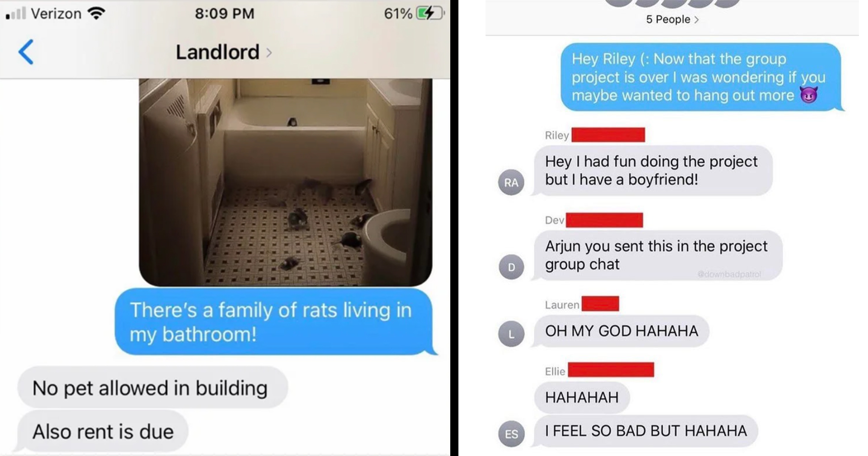Tap the RA contact avatar

[x=511, y=182]
